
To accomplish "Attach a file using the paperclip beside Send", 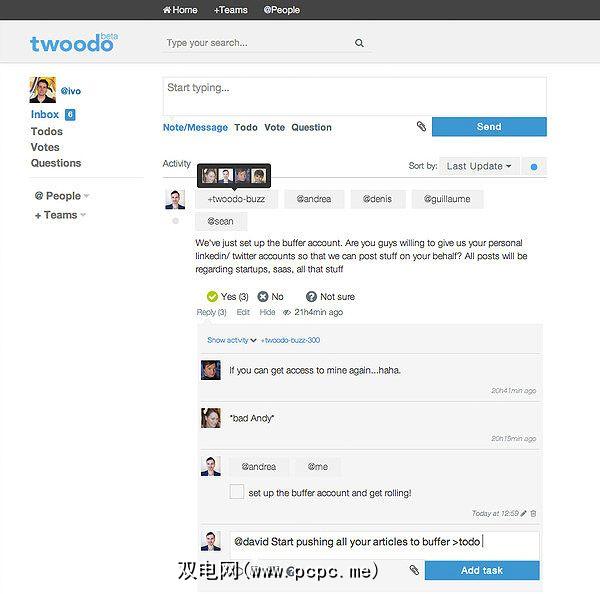I will coord(421,126).
